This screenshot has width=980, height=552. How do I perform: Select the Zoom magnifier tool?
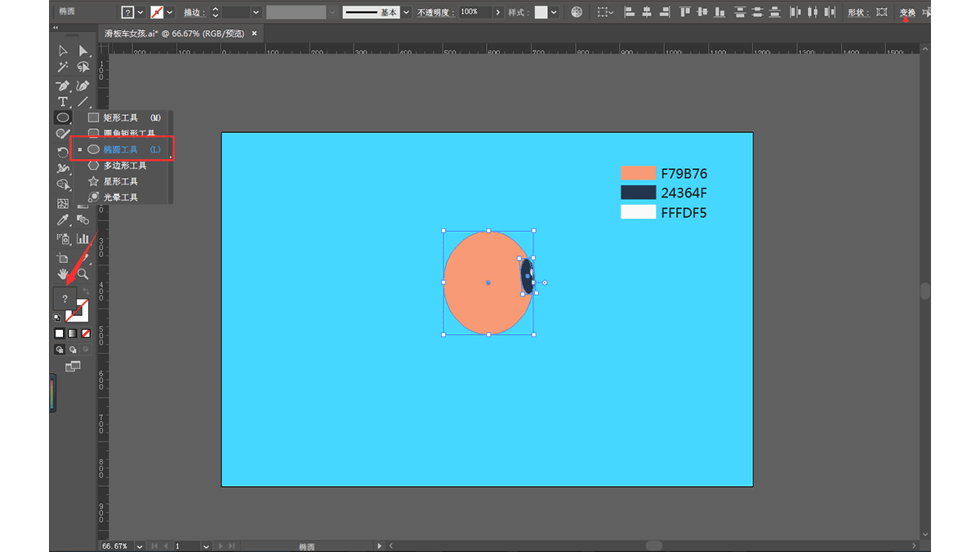click(x=82, y=274)
